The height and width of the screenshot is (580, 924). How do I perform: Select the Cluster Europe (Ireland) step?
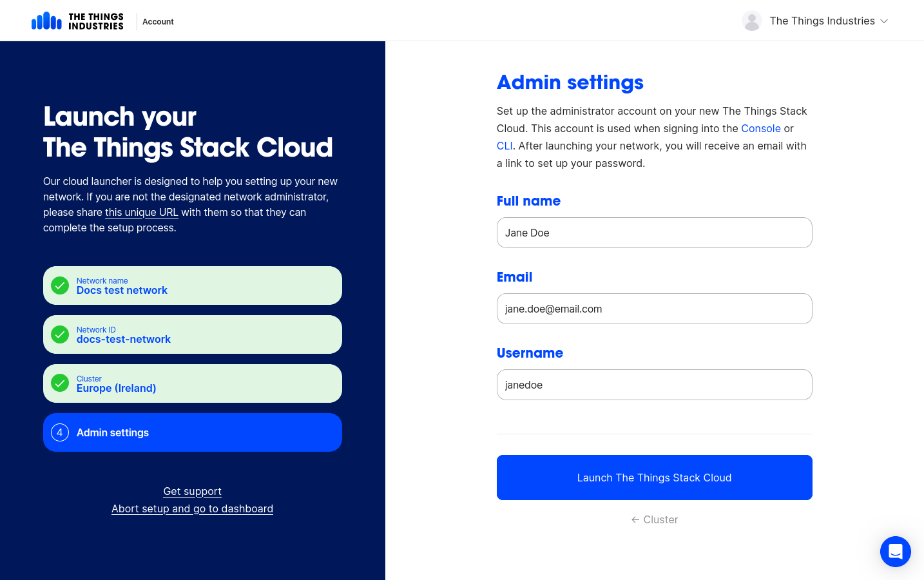click(x=192, y=383)
